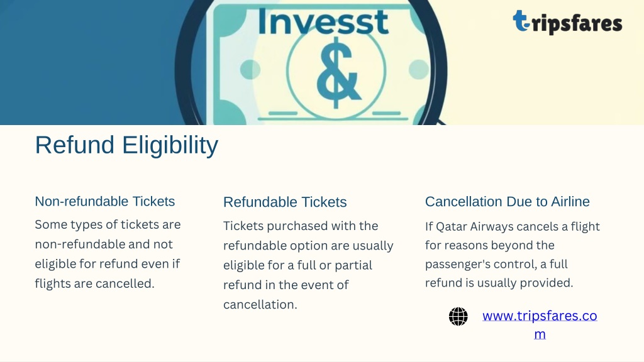Click the Refundable Tickets heading

pyautogui.click(x=285, y=202)
